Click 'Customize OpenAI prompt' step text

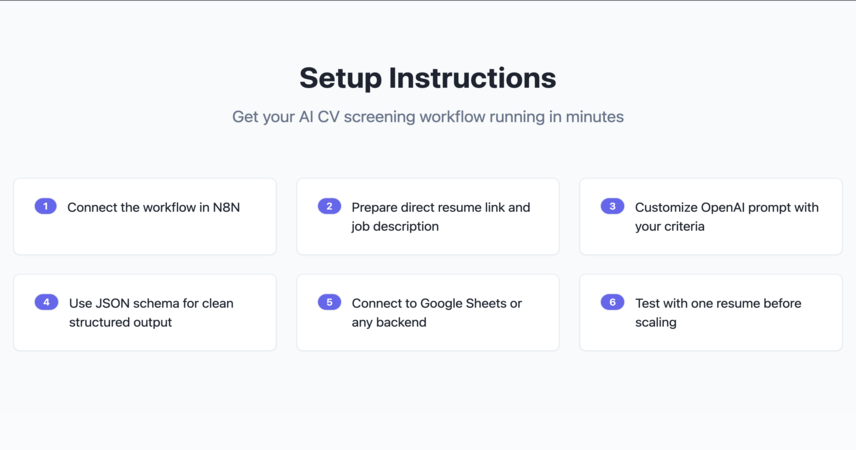click(727, 217)
